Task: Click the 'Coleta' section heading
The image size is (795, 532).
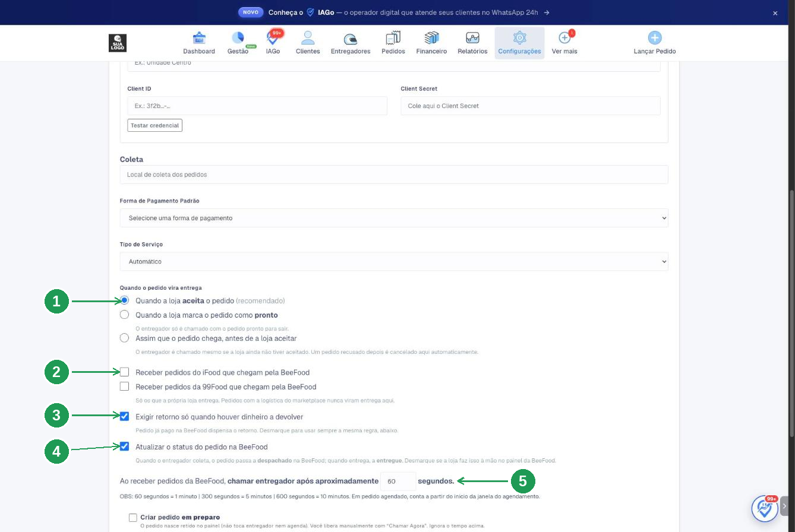Action: point(131,159)
